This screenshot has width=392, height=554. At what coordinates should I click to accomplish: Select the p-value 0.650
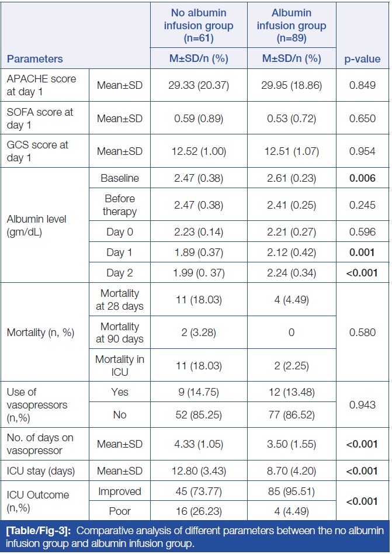[363, 119]
